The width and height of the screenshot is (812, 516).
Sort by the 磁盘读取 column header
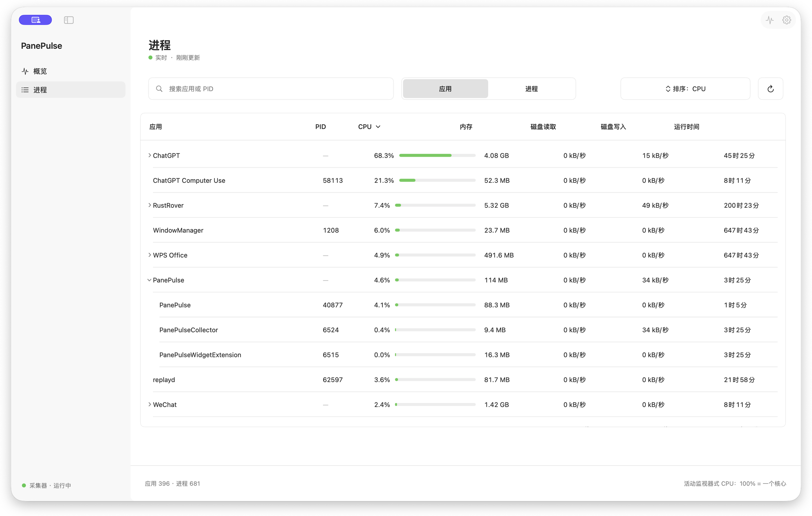543,127
